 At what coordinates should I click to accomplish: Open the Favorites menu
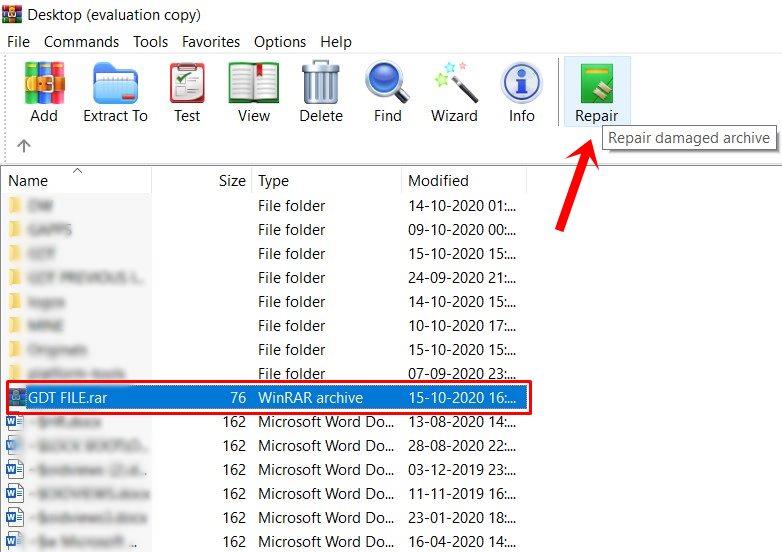pos(210,42)
